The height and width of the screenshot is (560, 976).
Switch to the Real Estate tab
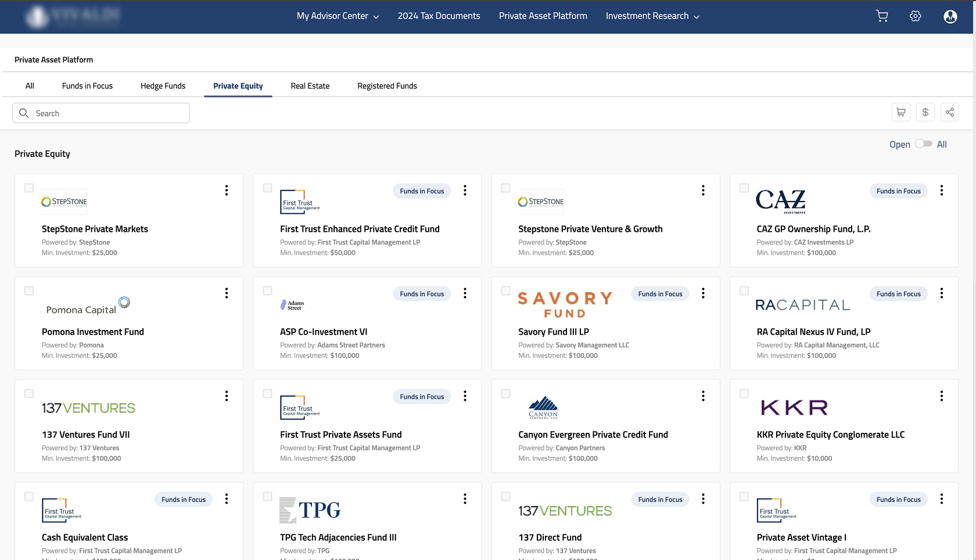pos(310,86)
